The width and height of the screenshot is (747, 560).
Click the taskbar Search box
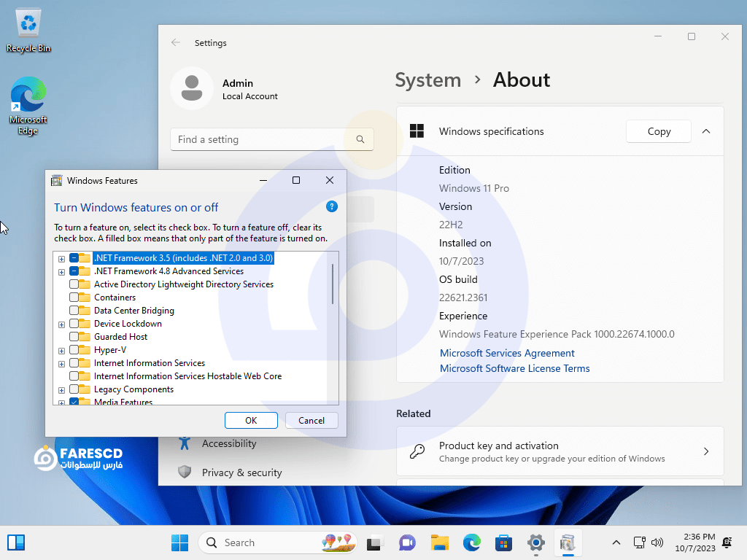(278, 542)
